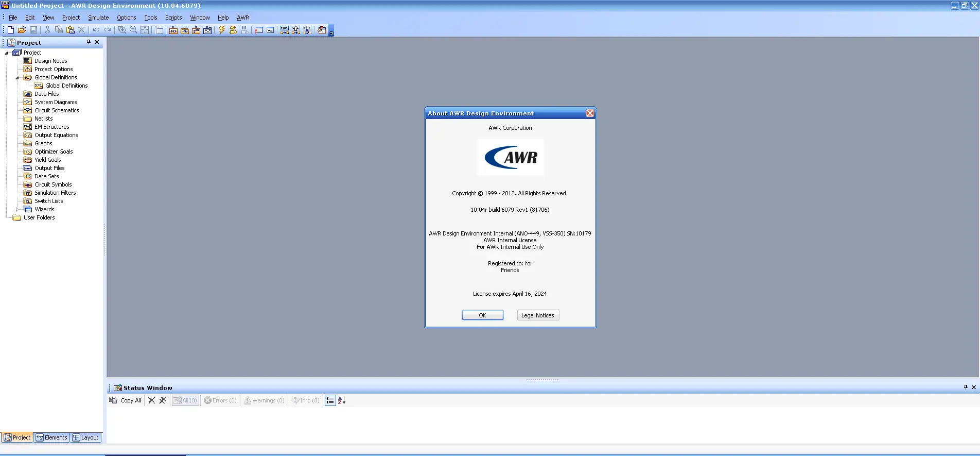The width and height of the screenshot is (980, 456).
Task: Click the Paste clipboard icon
Action: tap(71, 30)
